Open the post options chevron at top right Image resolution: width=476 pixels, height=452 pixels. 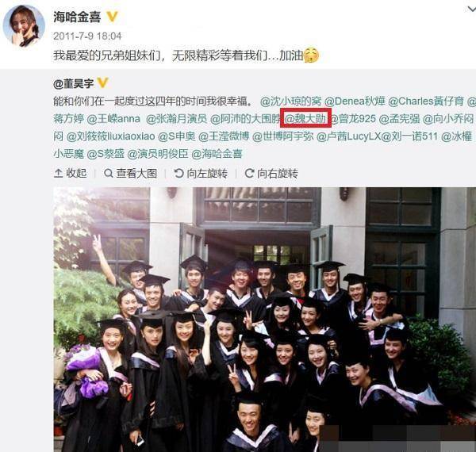[470, 10]
